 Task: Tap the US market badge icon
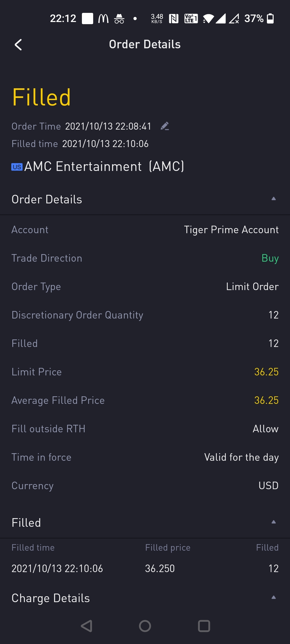pos(17,167)
